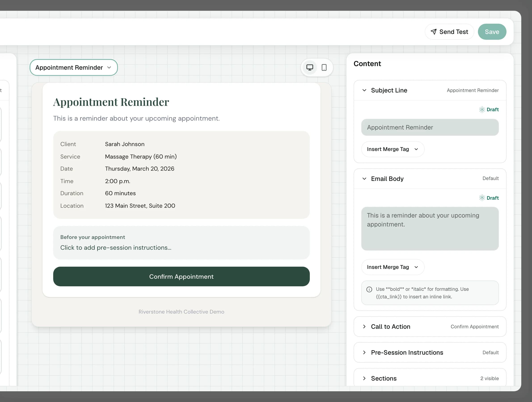Click the Content panel heading
This screenshot has height=402, width=532.
pos(367,64)
